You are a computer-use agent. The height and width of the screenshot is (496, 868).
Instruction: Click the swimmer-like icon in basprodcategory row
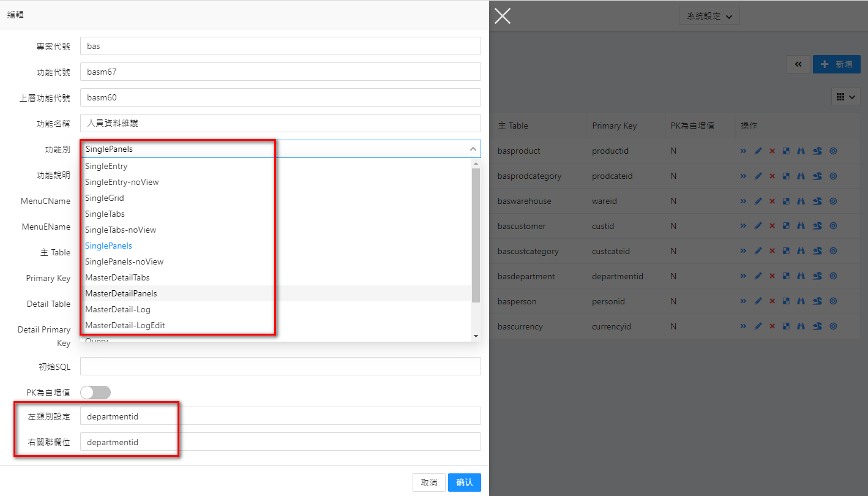tap(817, 176)
